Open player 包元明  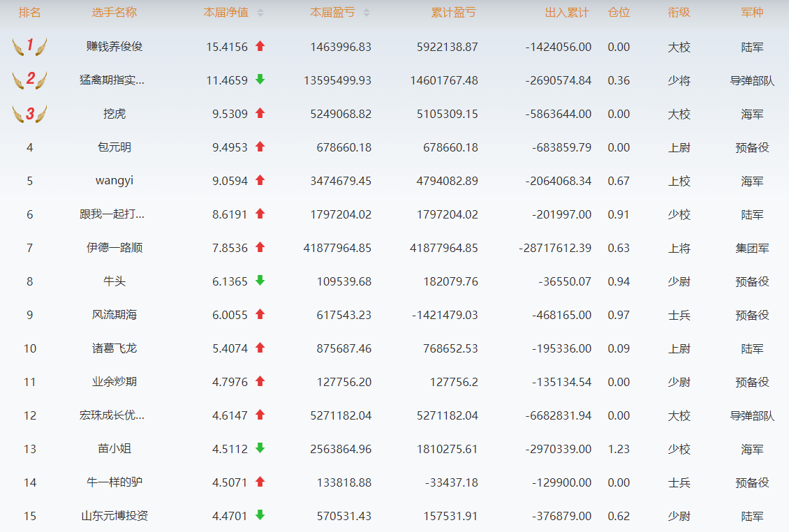(x=115, y=147)
